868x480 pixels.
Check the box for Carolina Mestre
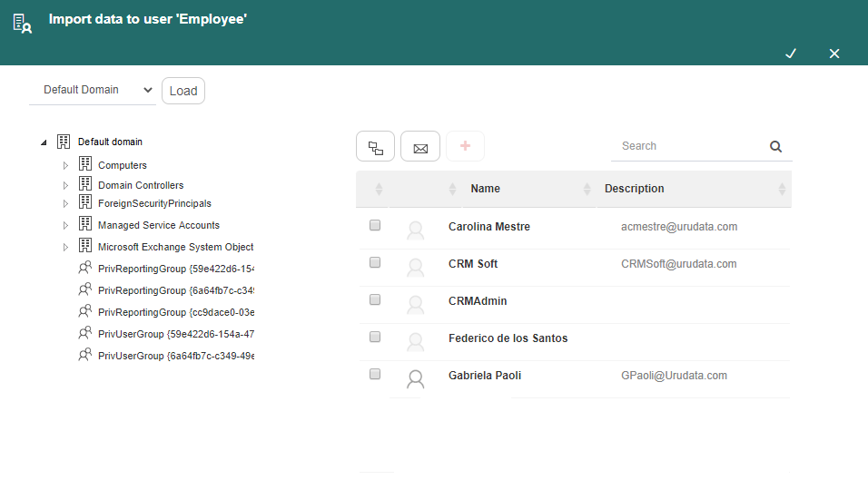click(x=375, y=225)
